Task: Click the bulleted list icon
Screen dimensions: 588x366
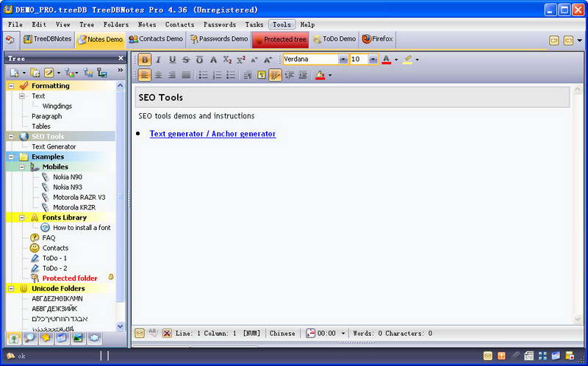Action: point(204,75)
